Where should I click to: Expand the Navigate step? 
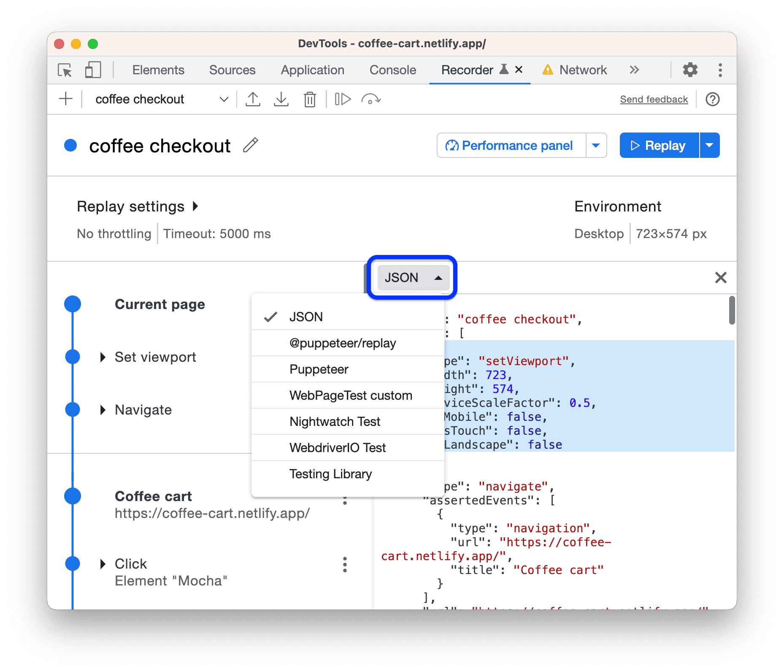[x=103, y=409]
